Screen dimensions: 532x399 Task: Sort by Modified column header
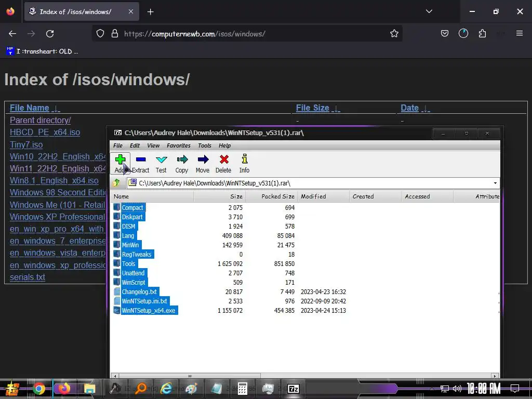click(323, 196)
